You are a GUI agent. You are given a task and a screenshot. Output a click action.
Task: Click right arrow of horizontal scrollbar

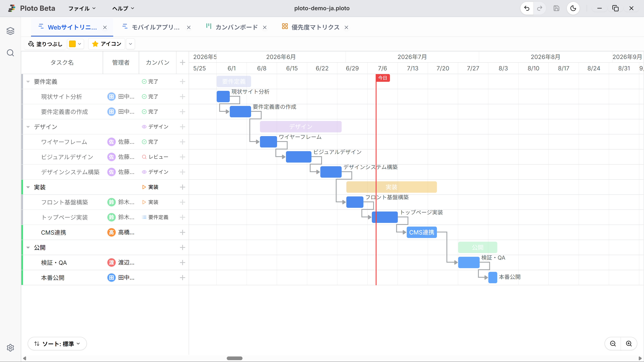coord(640,358)
